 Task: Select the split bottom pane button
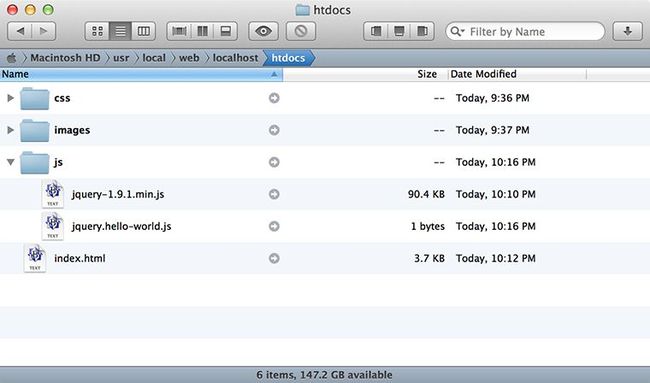226,31
